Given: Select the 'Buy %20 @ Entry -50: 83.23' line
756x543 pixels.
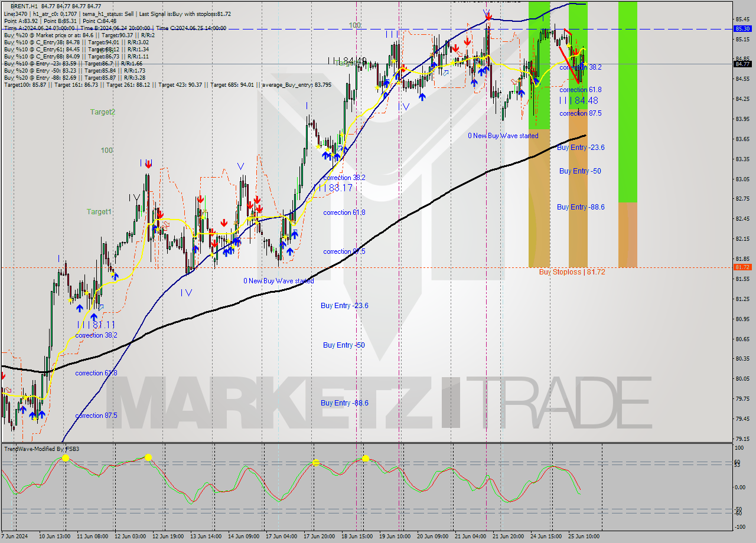Looking at the screenshot, I should [75, 71].
